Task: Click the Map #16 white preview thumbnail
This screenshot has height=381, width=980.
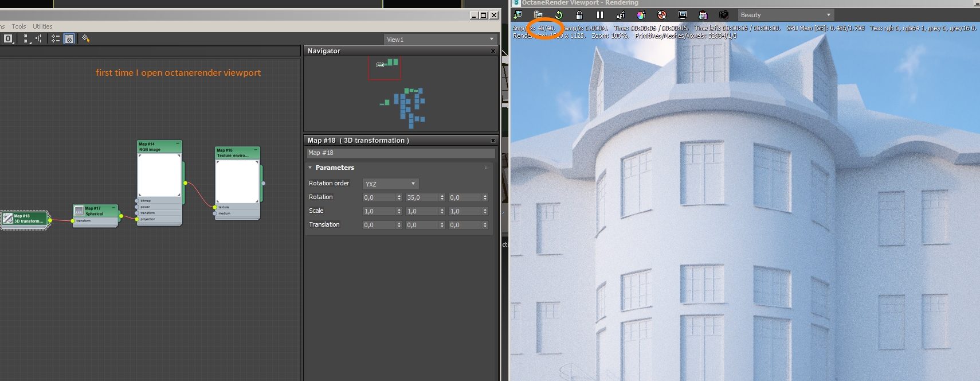Action: pos(237,181)
